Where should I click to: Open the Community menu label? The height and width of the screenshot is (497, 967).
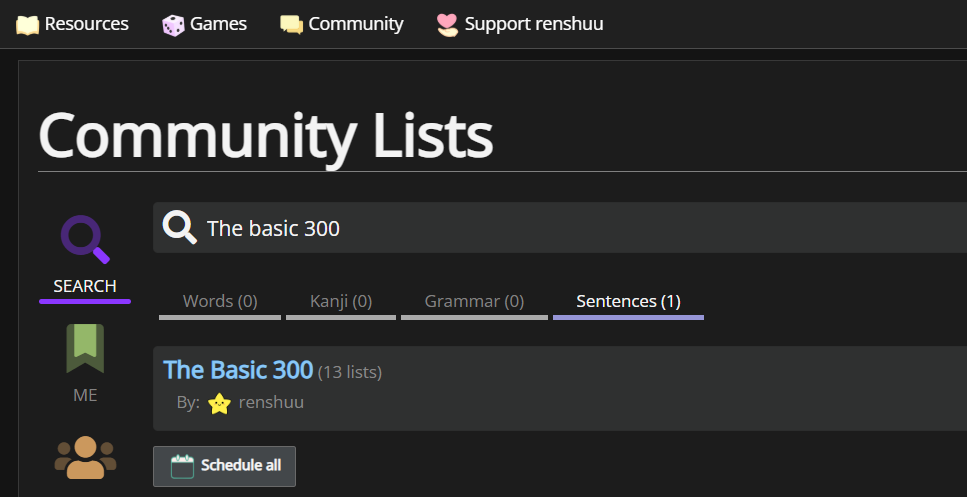pos(356,25)
